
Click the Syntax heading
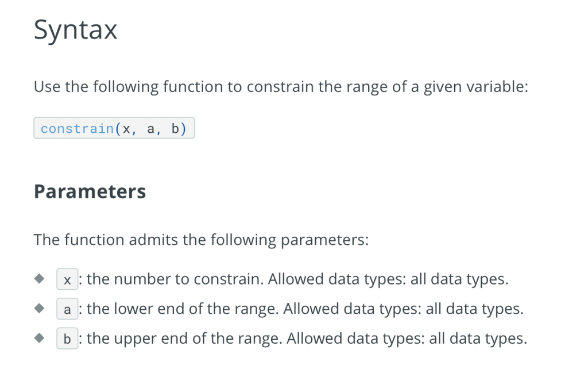point(76,29)
